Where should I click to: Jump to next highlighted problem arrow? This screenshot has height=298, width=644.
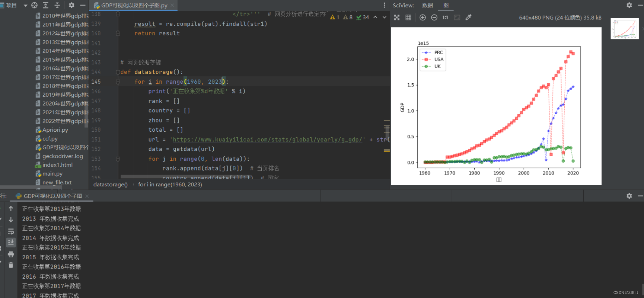(385, 17)
